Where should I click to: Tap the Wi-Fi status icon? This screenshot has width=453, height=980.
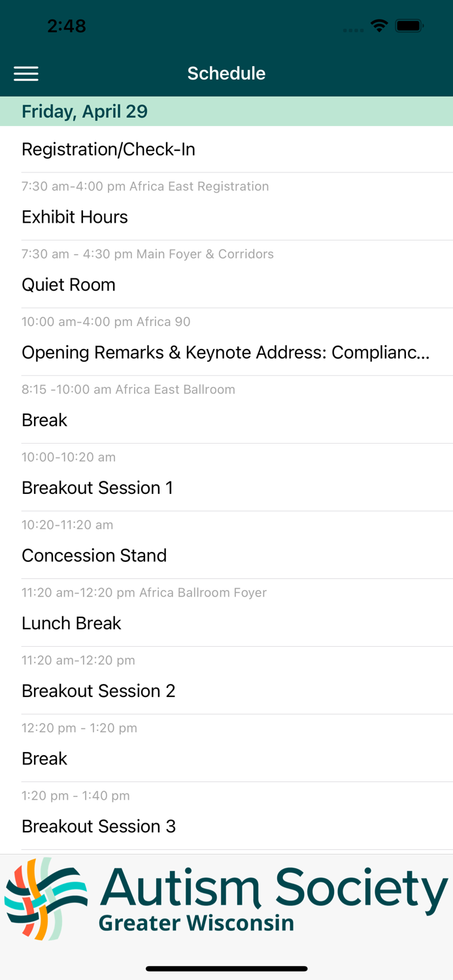coord(378,26)
